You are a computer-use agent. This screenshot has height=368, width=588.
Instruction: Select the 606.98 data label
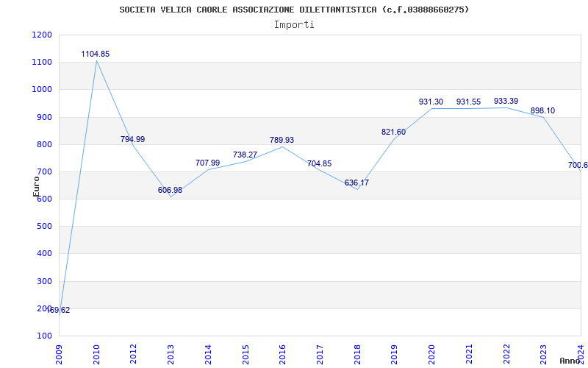(170, 190)
